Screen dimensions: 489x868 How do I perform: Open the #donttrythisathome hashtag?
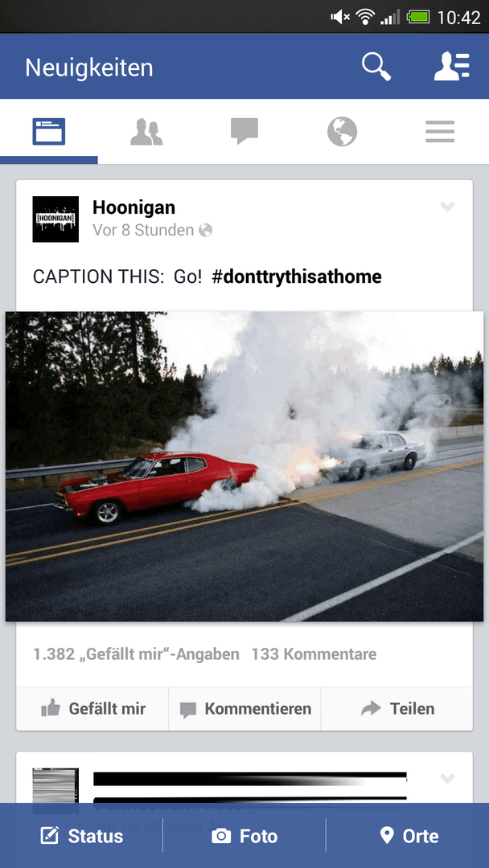click(297, 276)
